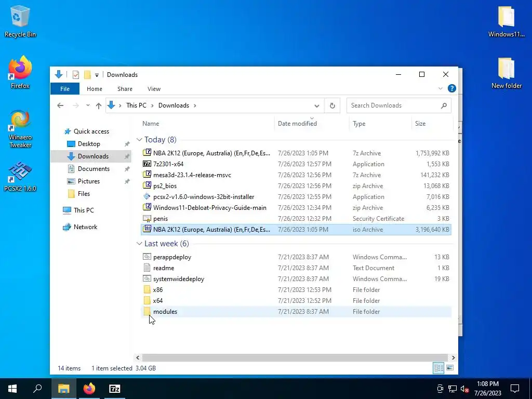The height and width of the screenshot is (399, 532).
Task: Switch to Large icons view layout button
Action: coord(450,368)
